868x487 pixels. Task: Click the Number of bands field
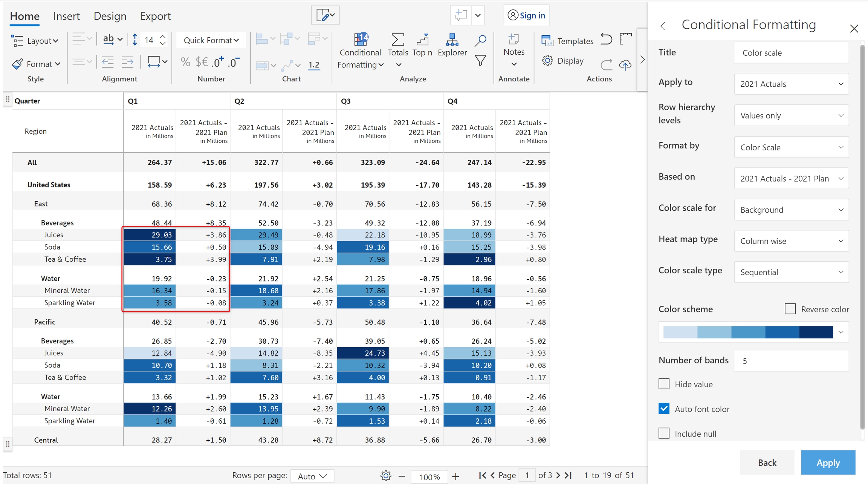[x=791, y=361]
